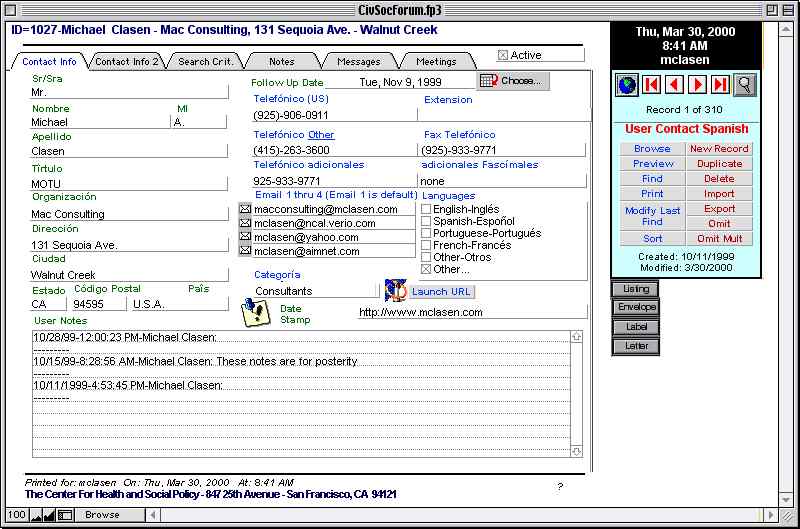Screen dimensions: 800x529
Task: Click zoom in mountain icon in status bar
Action: [x=49, y=515]
